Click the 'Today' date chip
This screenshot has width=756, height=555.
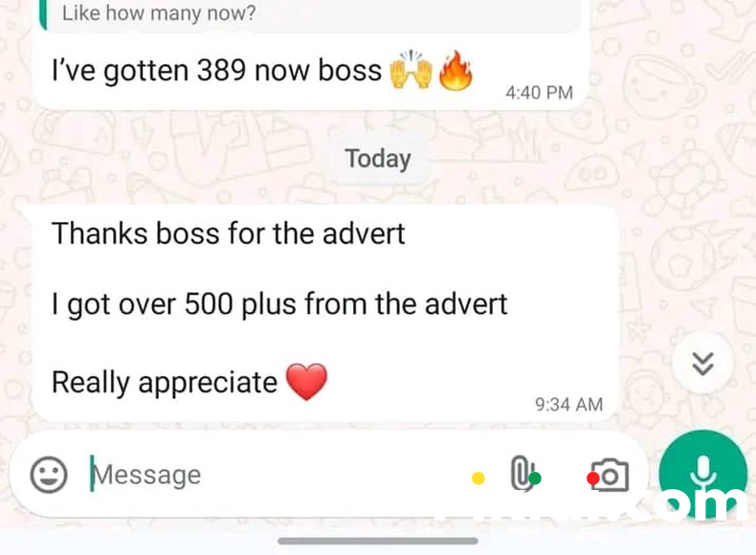[x=378, y=159]
